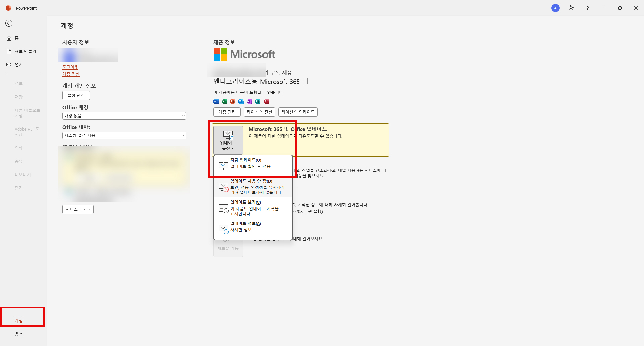Click the 라이선스 전환 button
The width and height of the screenshot is (644, 346).
[259, 112]
